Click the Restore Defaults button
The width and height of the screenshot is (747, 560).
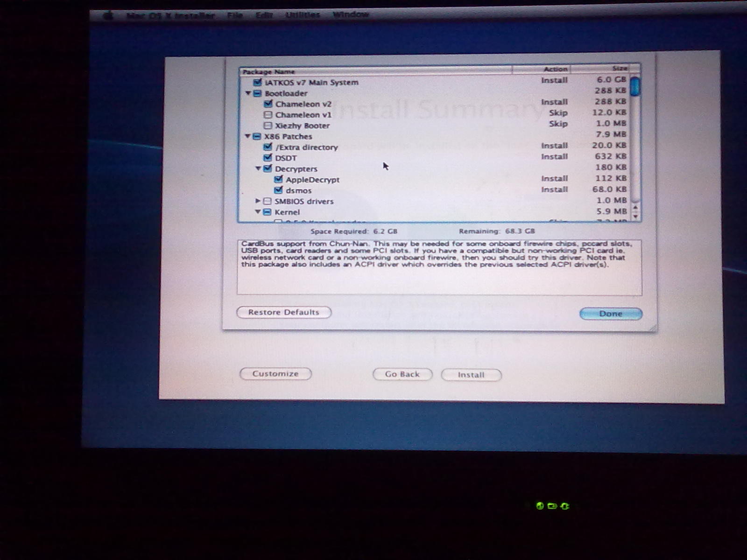tap(284, 312)
